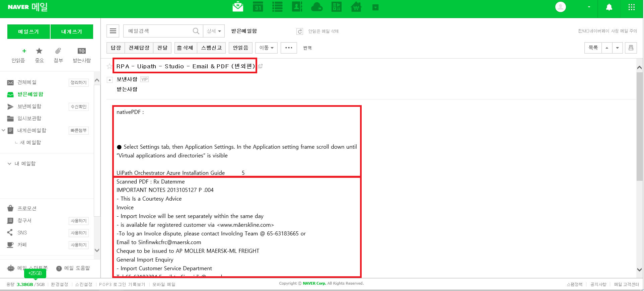Click 전체답장 reply-all button

coord(139,48)
